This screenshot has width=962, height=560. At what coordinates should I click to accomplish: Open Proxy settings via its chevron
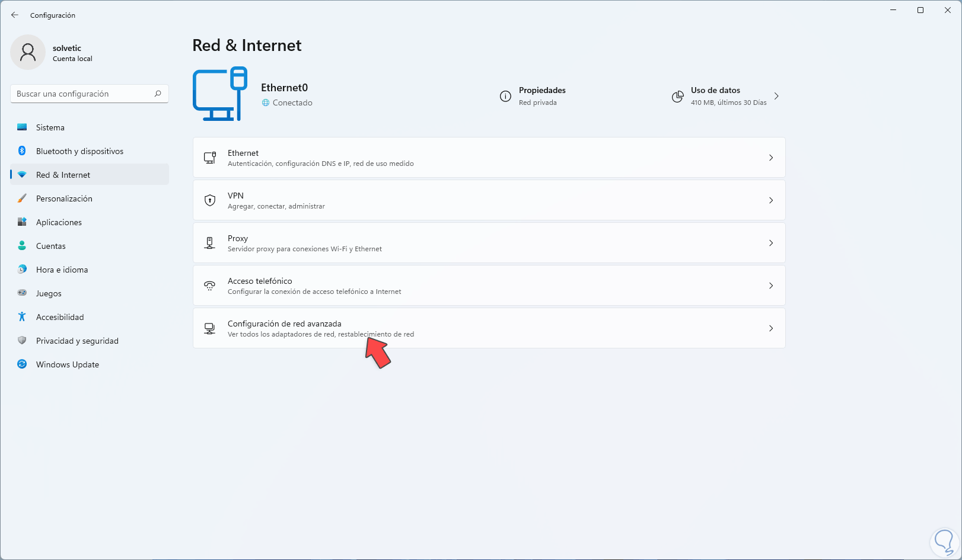[x=771, y=243]
